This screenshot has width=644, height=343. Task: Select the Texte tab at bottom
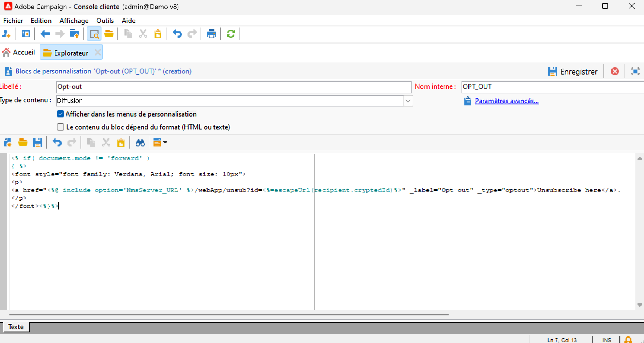pos(16,327)
